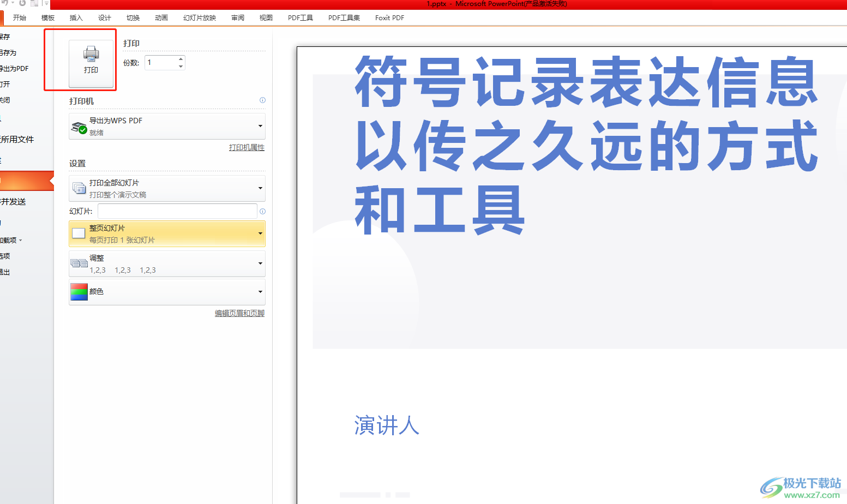Viewport: 847px width, 504px height.
Task: Open the 导出为WPS PDF printer dropdown
Action: [167, 126]
